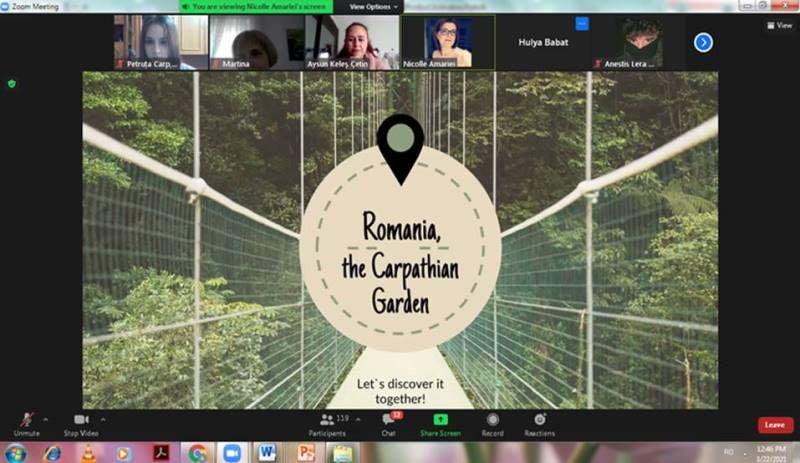Open the View layout menu
Screen dimensions: 800x463
tap(780, 25)
